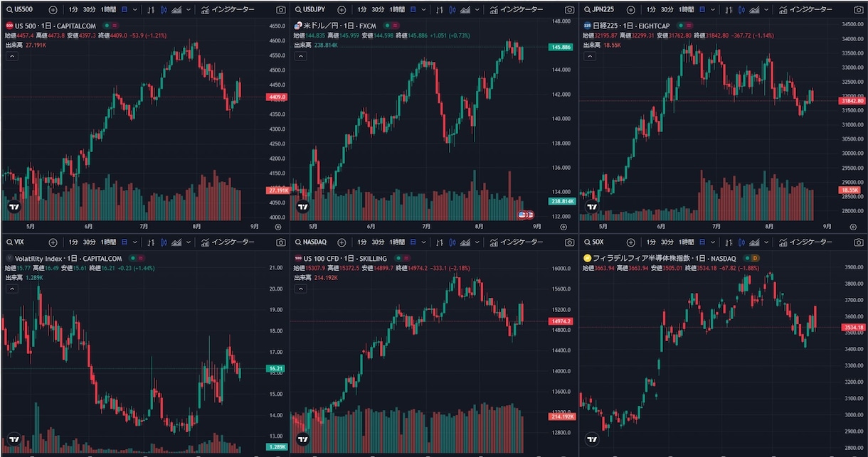Select candlestick style on US500 chart

click(164, 10)
